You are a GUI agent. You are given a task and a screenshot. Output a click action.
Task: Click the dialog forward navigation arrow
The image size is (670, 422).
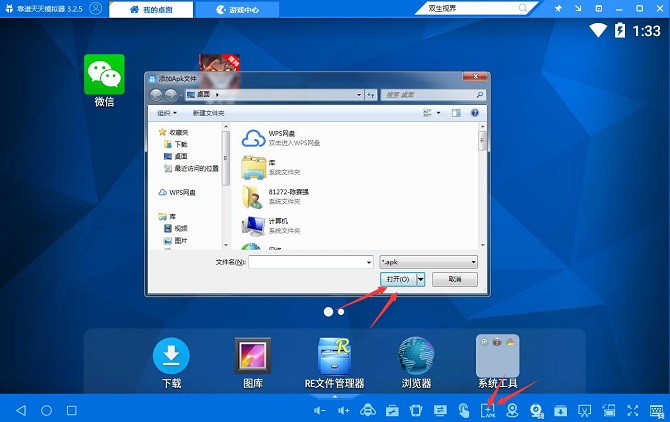pyautogui.click(x=170, y=95)
